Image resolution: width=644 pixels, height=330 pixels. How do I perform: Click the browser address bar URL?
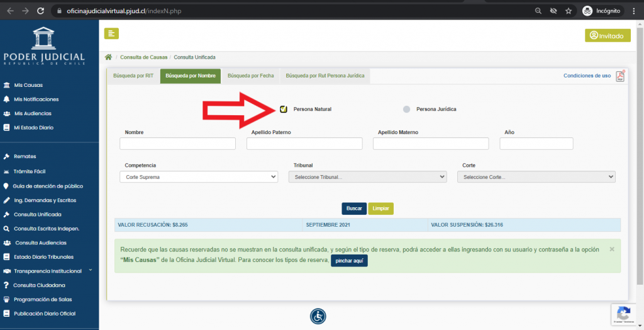coord(124,11)
